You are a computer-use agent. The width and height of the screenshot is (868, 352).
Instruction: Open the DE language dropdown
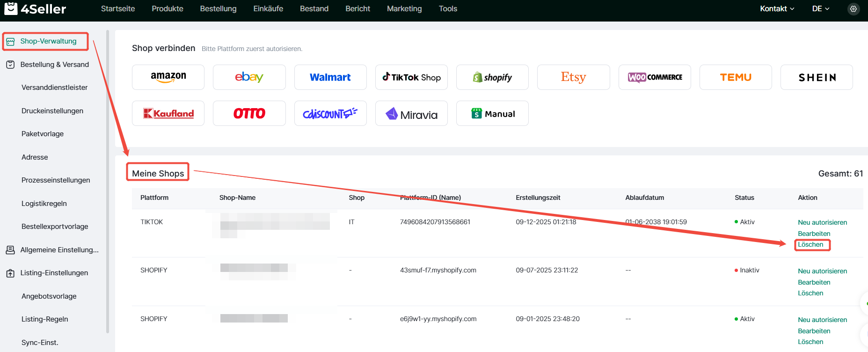(x=821, y=8)
